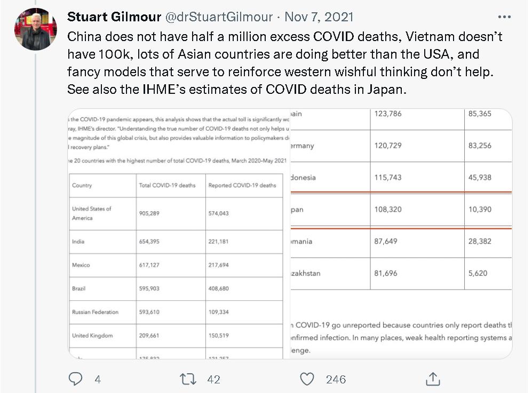Click the United States of America row
532x393 pixels.
[92, 213]
